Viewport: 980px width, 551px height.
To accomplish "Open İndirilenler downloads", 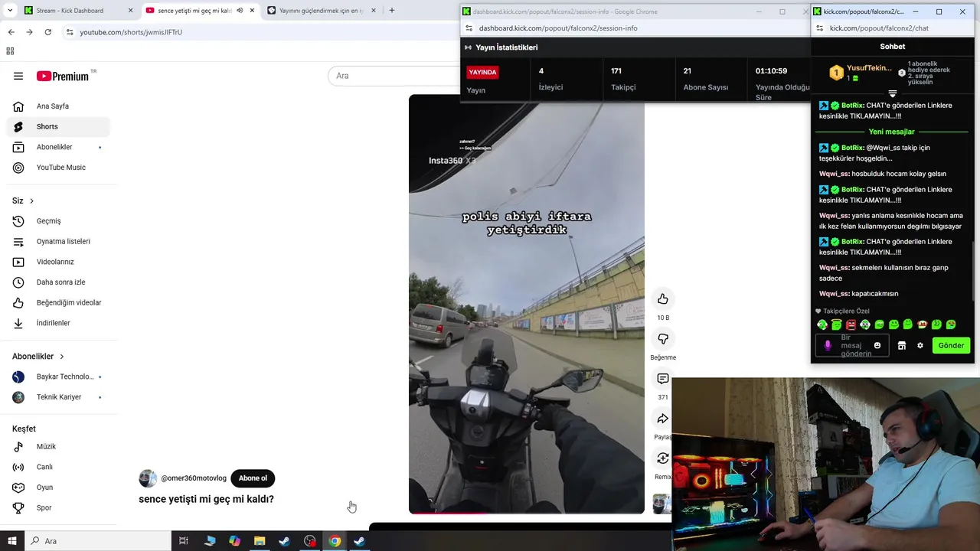I will coord(59,323).
